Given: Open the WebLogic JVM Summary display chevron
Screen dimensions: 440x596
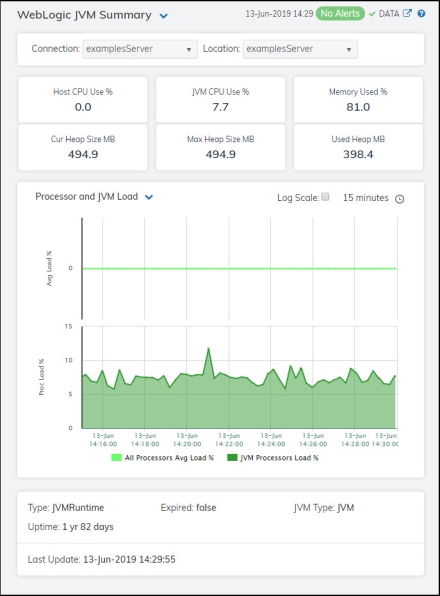Looking at the screenshot, I should pos(163,16).
